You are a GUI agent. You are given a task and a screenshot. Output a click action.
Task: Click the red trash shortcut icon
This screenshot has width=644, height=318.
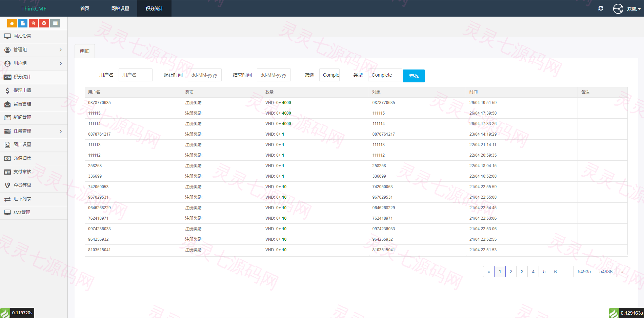(x=33, y=23)
